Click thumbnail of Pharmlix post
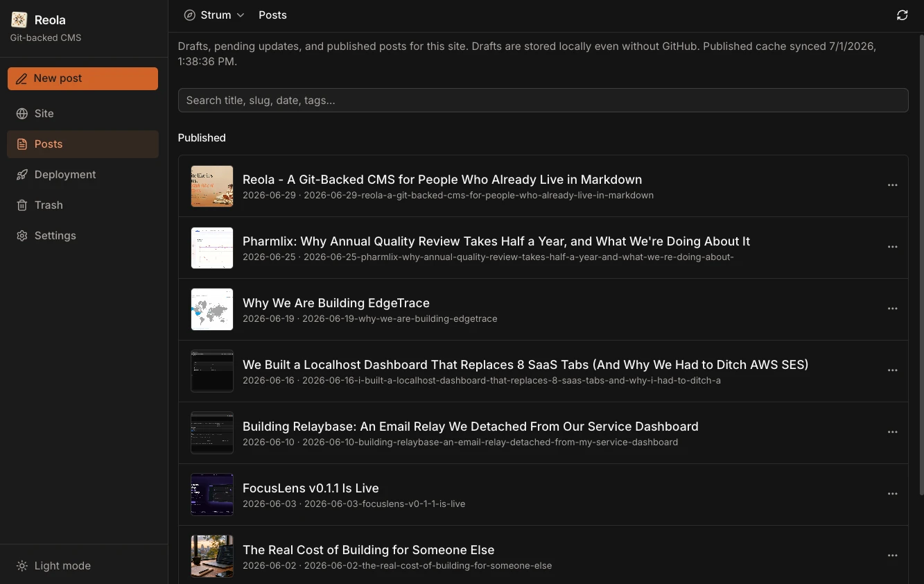This screenshot has height=584, width=924. [212, 248]
